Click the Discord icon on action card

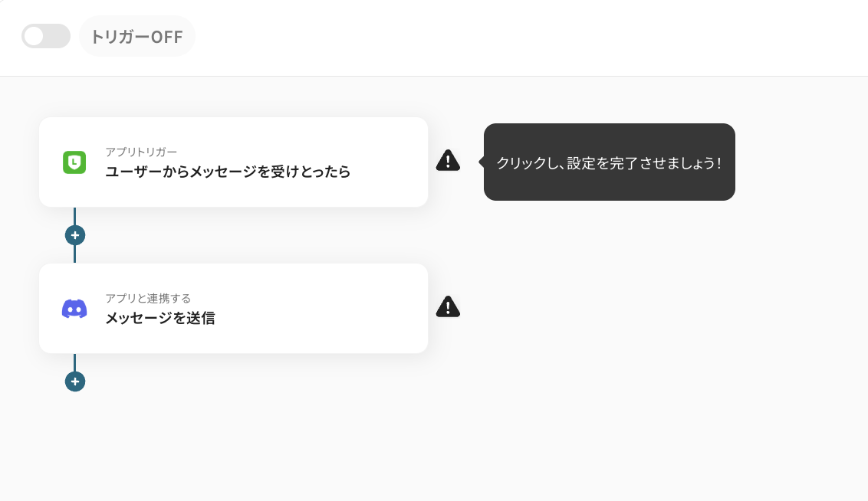74,308
